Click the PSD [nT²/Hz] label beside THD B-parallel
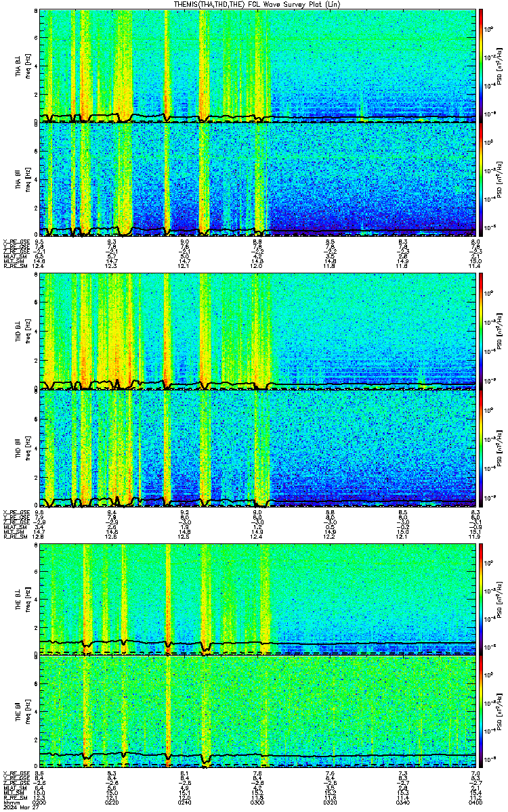The height and width of the screenshot is (812, 508). pyautogui.click(x=499, y=449)
